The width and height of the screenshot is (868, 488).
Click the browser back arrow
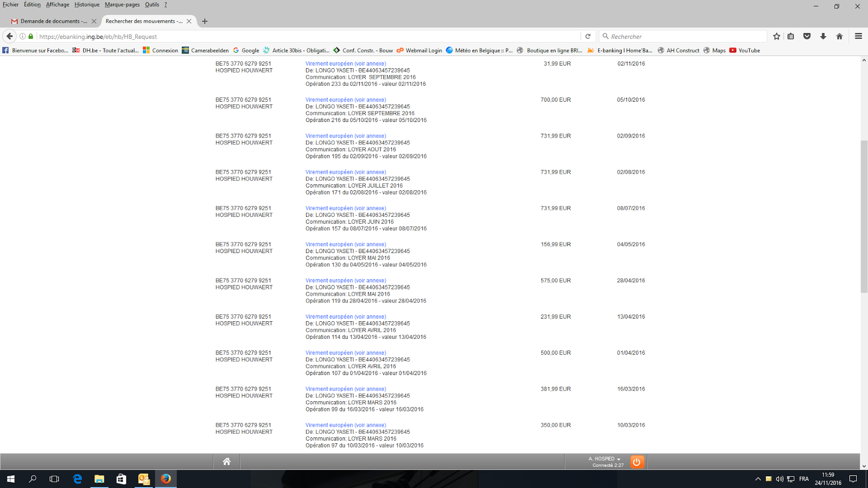click(10, 36)
